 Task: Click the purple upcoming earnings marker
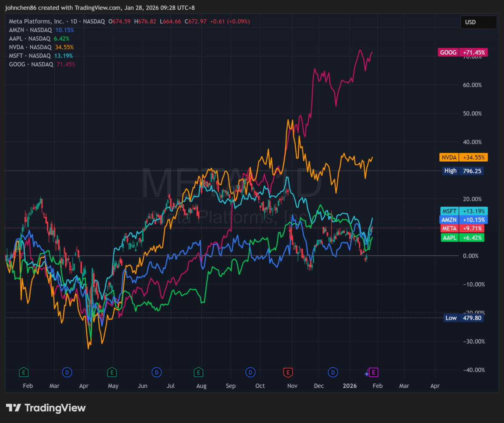(x=374, y=372)
